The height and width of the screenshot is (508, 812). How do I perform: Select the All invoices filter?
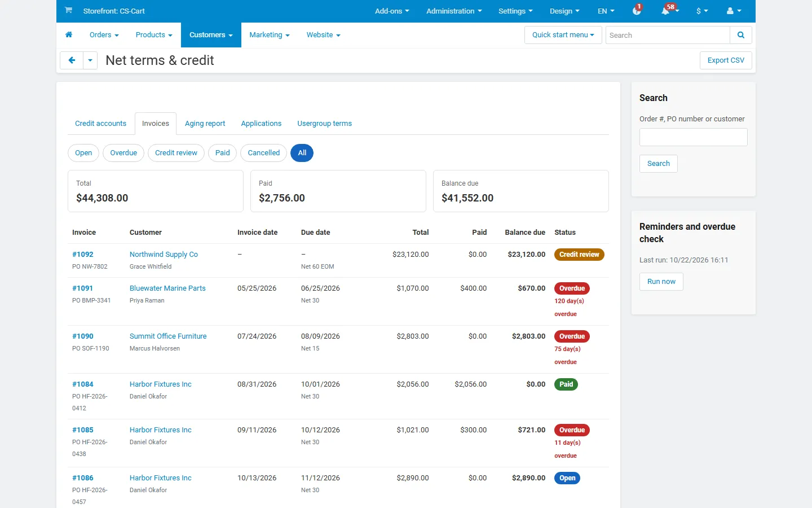302,153
